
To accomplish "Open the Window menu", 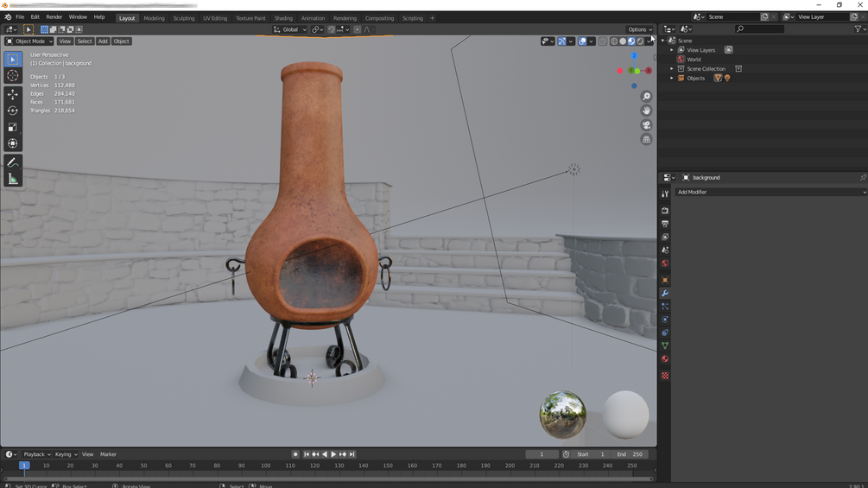I will pos(78,17).
